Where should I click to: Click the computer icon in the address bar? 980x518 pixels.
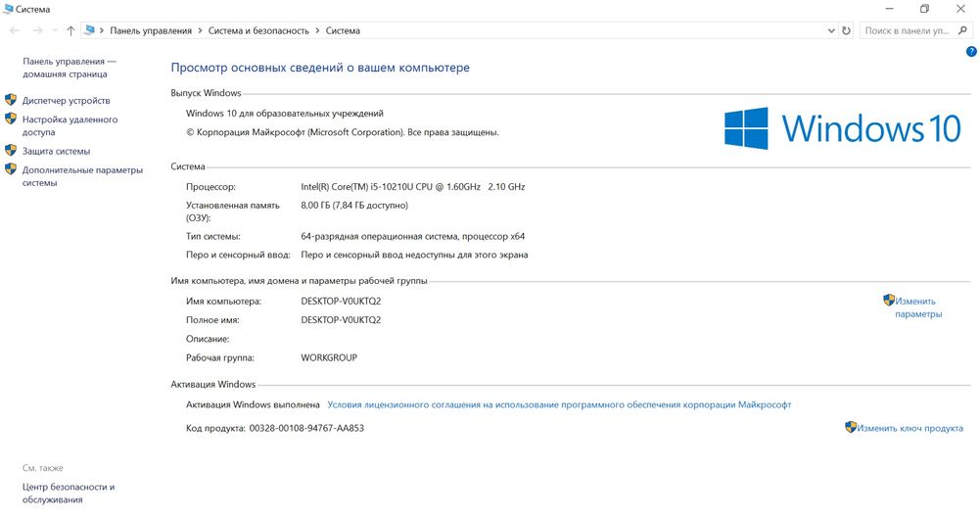(x=89, y=30)
